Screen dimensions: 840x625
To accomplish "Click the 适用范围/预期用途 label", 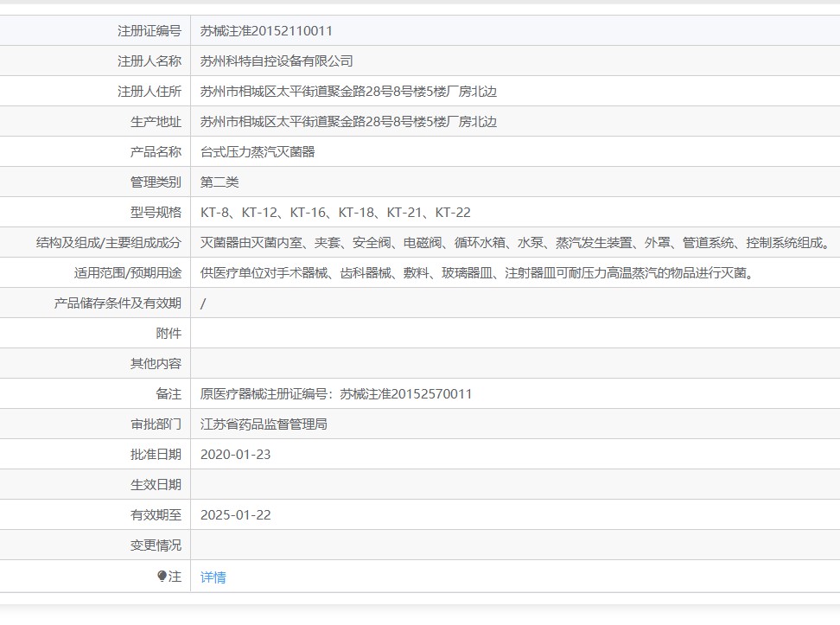I will pyautogui.click(x=128, y=273).
